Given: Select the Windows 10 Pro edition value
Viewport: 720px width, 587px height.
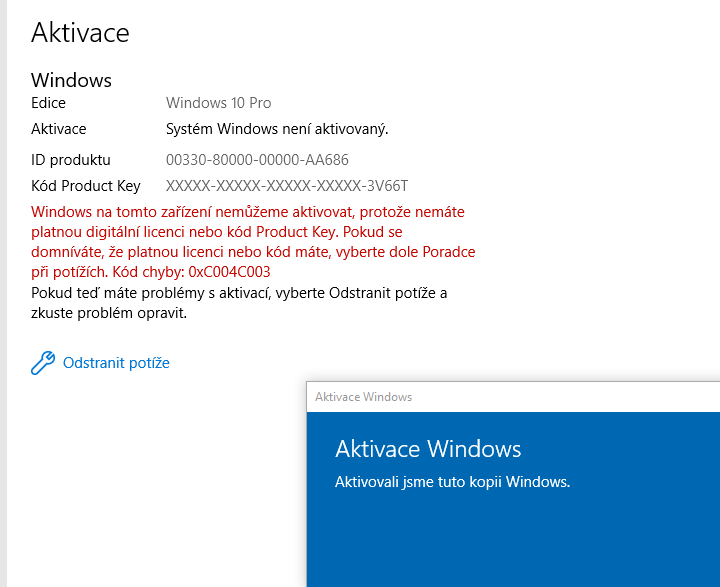Looking at the screenshot, I should pyautogui.click(x=219, y=103).
